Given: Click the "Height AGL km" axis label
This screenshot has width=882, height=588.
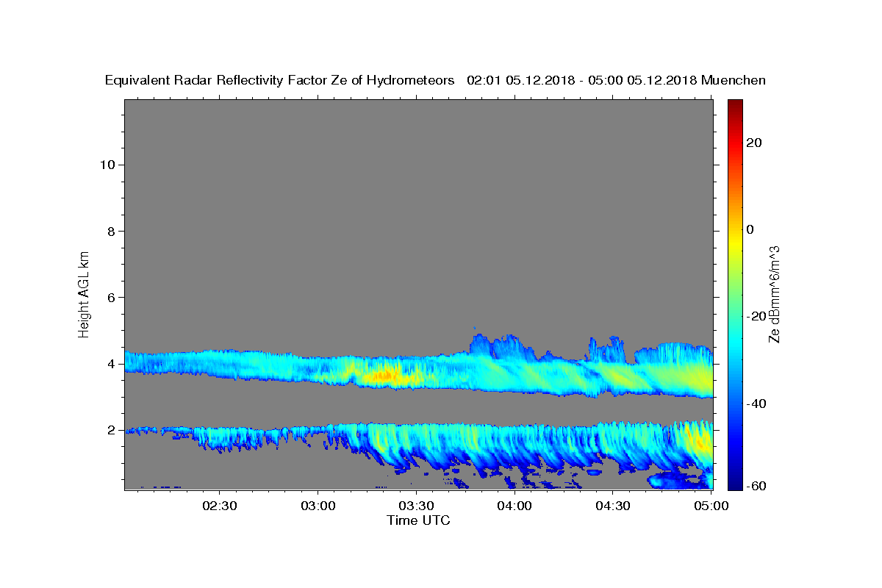Looking at the screenshot, I should [x=84, y=293].
